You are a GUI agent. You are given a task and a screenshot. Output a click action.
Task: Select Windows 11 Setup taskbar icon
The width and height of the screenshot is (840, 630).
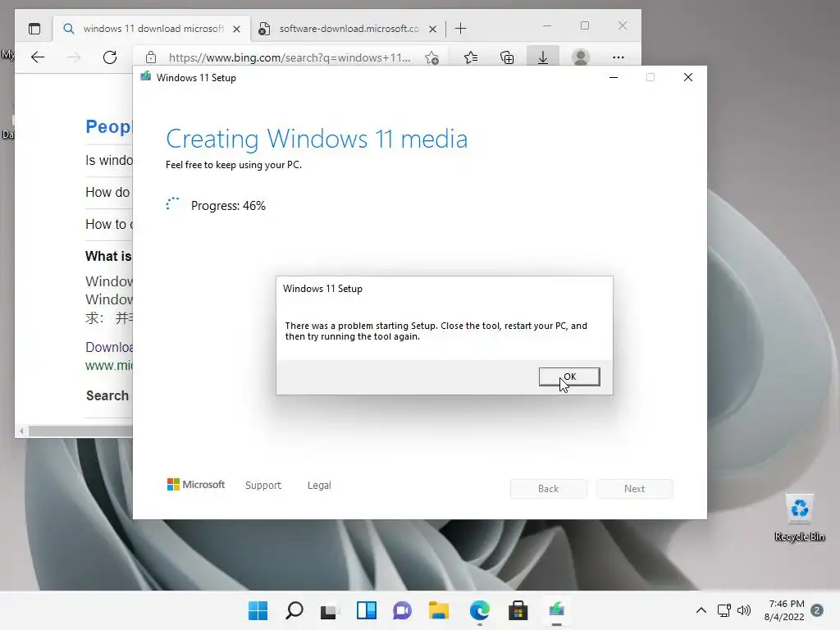pyautogui.click(x=557, y=610)
